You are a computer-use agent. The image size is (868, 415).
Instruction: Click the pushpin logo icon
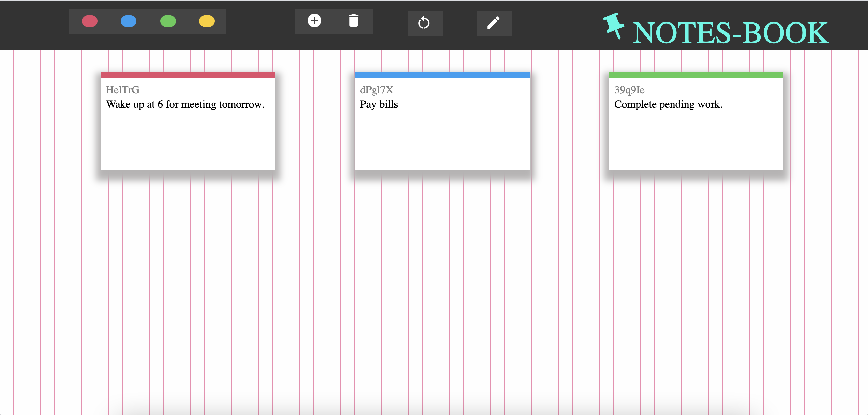[614, 26]
